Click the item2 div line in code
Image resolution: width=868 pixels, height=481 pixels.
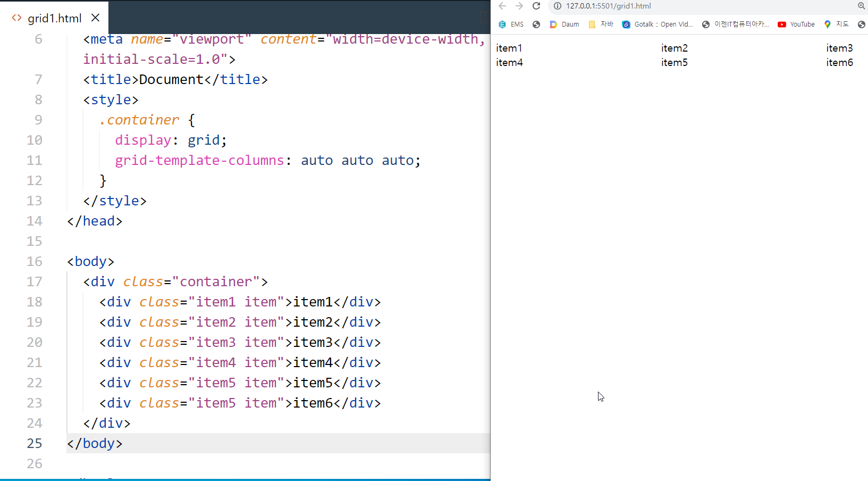tap(240, 322)
